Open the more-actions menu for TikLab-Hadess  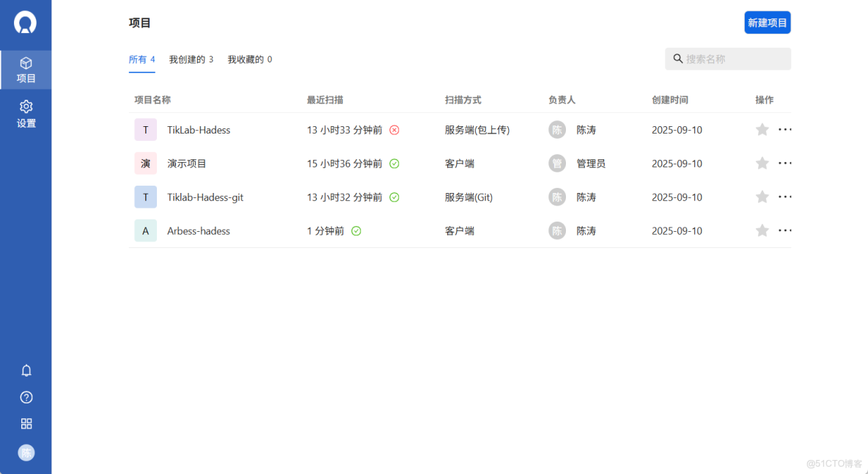(x=785, y=129)
